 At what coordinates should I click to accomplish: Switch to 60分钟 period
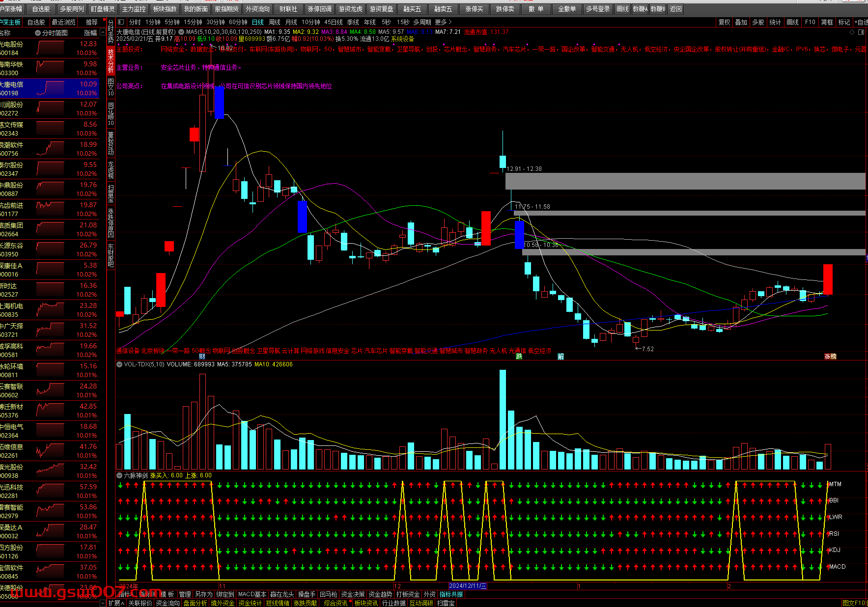pos(238,22)
